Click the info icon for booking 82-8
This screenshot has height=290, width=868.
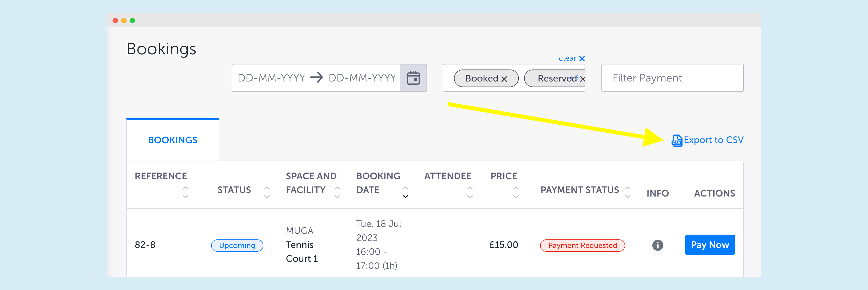pyautogui.click(x=657, y=245)
